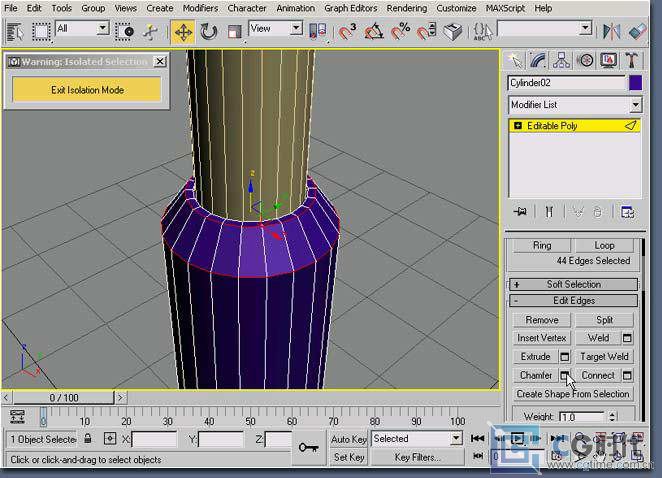
Task: Click the Loop selection button
Action: [x=604, y=245]
